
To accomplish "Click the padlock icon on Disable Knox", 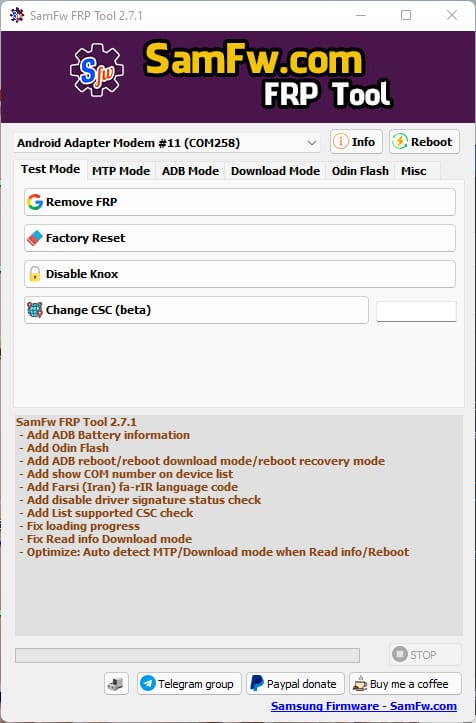I will coord(35,274).
